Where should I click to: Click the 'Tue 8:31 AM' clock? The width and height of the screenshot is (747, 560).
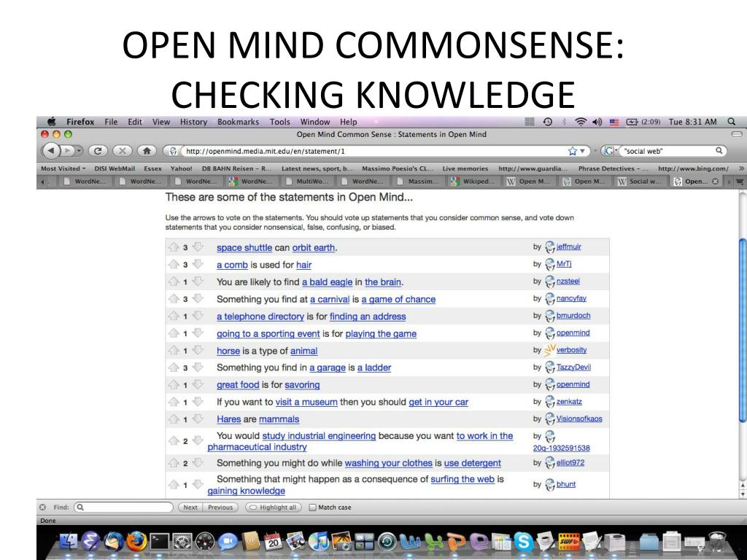point(693,122)
